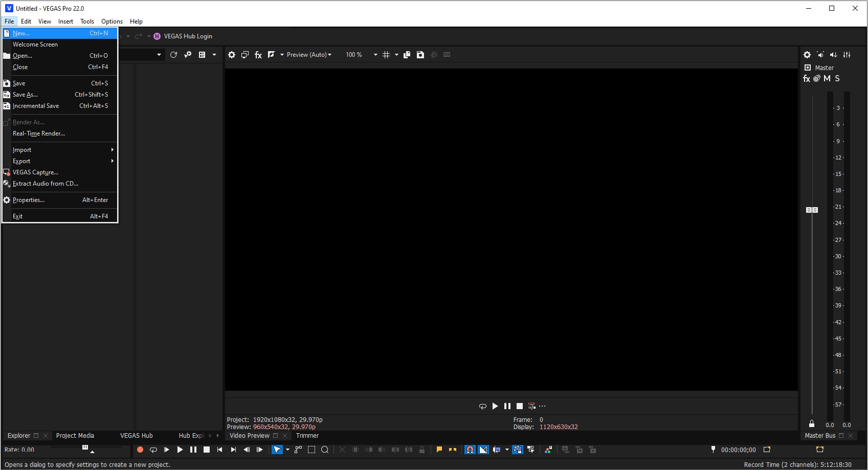The image size is (868, 470).
Task: Click More options dots under preview
Action: [543, 407]
